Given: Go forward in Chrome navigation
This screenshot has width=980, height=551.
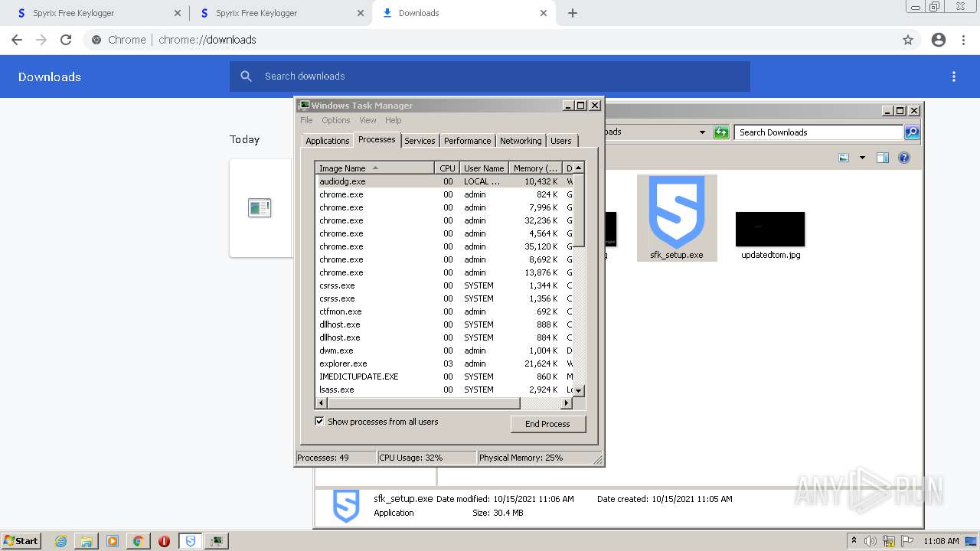Looking at the screenshot, I should [x=41, y=40].
